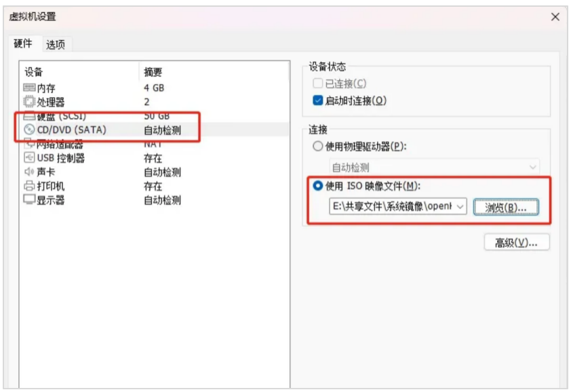The image size is (571, 392).
Task: Click the 摘要 column header
Action: tap(153, 72)
